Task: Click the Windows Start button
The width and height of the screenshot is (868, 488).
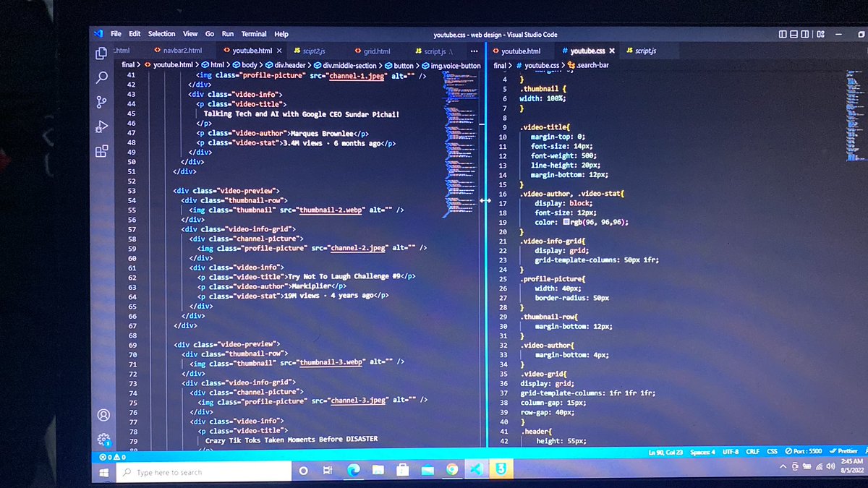Action: pyautogui.click(x=103, y=472)
